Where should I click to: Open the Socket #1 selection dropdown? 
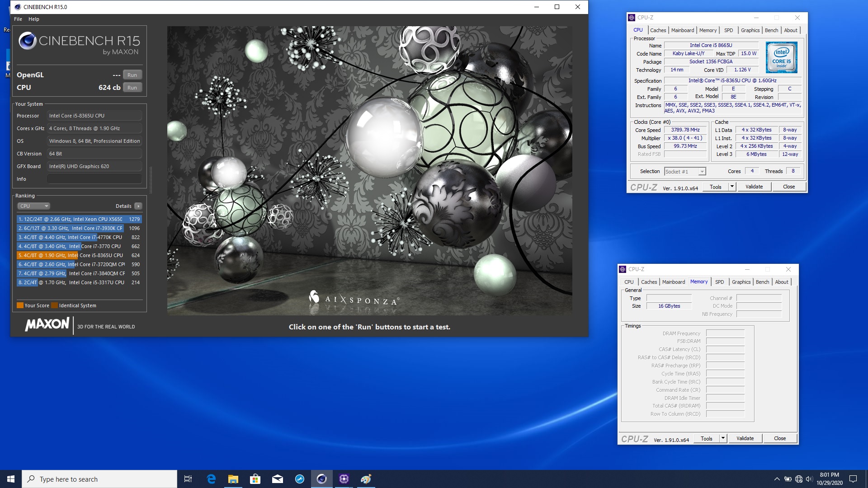685,172
